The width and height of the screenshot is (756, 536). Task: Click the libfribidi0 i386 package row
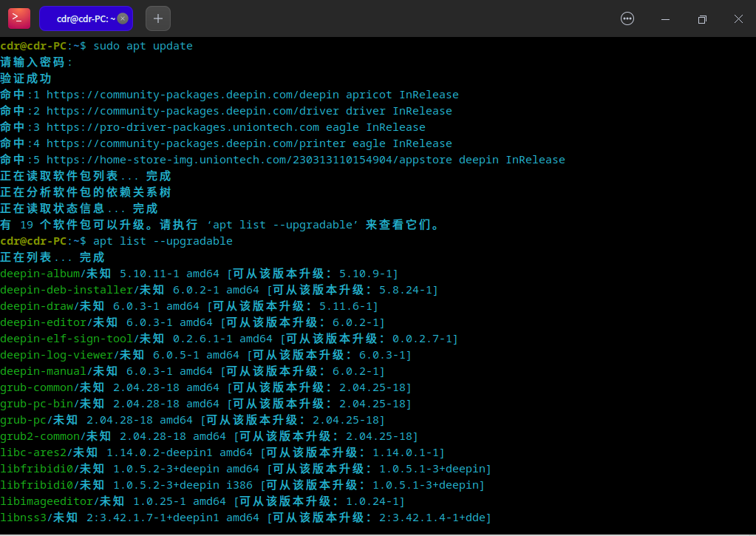[x=242, y=485]
